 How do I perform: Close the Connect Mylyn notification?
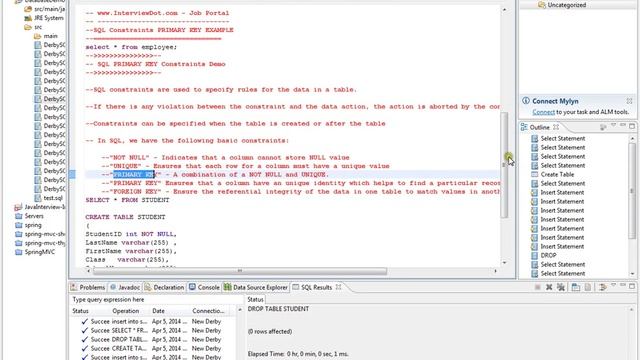pyautogui.click(x=629, y=100)
